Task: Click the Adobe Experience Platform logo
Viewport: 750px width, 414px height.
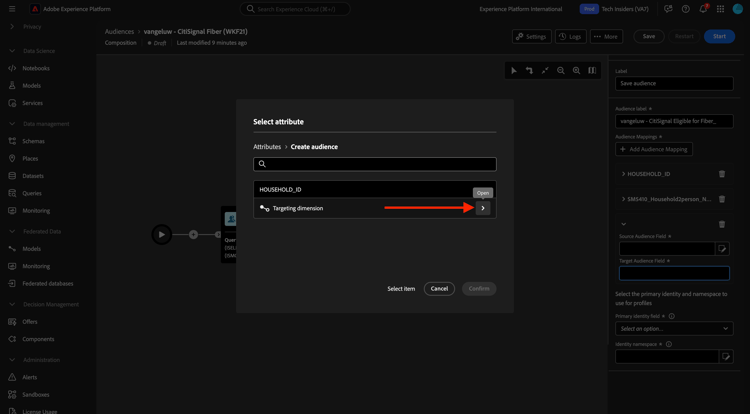Action: pos(35,9)
